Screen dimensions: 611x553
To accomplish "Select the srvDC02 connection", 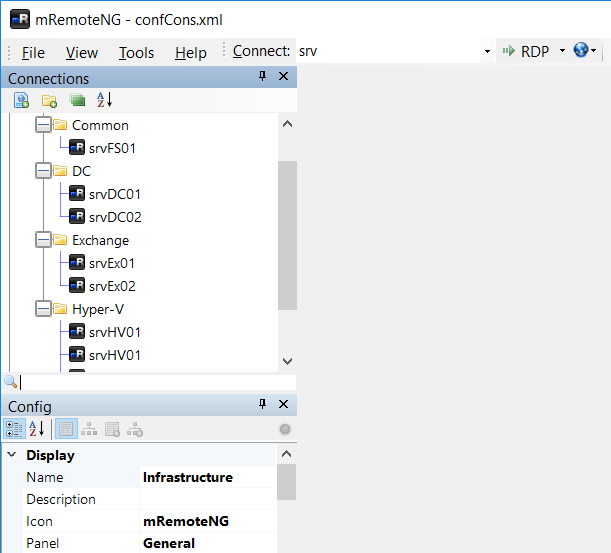I will coord(115,217).
